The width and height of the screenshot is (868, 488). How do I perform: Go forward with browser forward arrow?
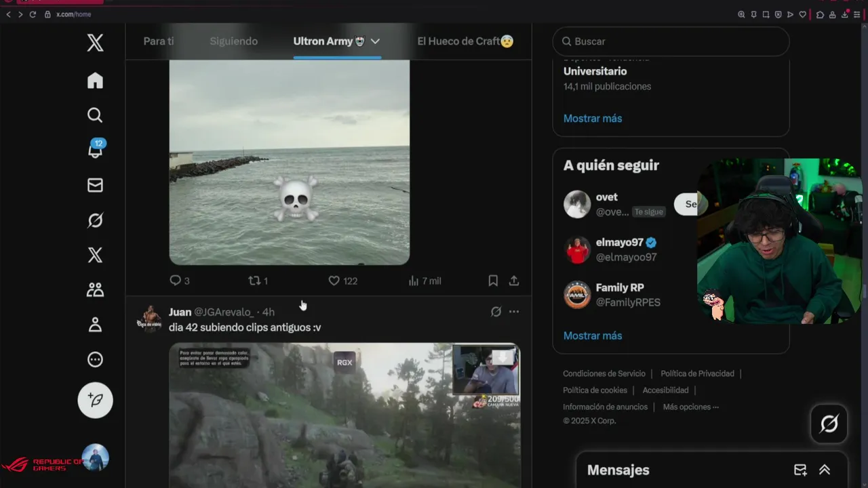pyautogui.click(x=20, y=14)
